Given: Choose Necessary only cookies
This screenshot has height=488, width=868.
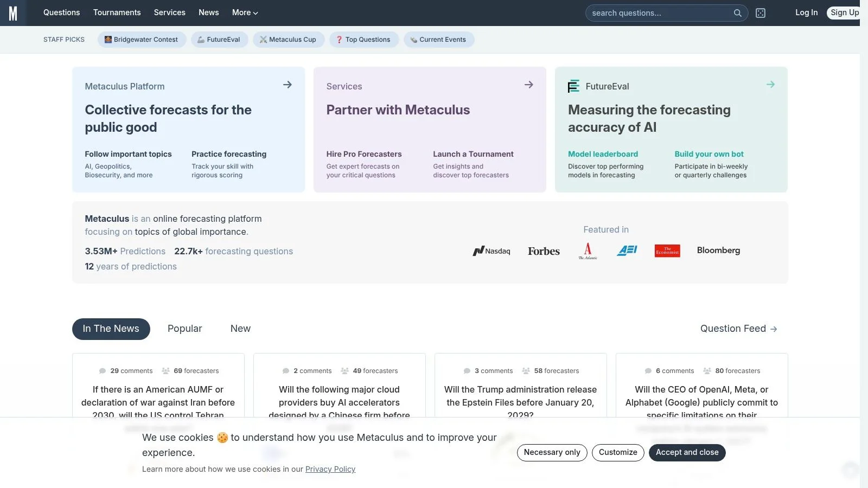Looking at the screenshot, I should [x=552, y=453].
